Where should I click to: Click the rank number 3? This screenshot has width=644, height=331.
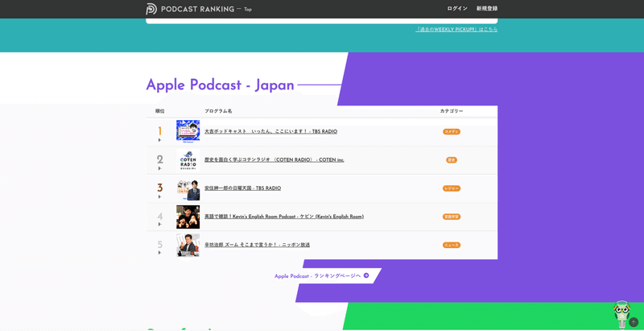[x=159, y=188]
